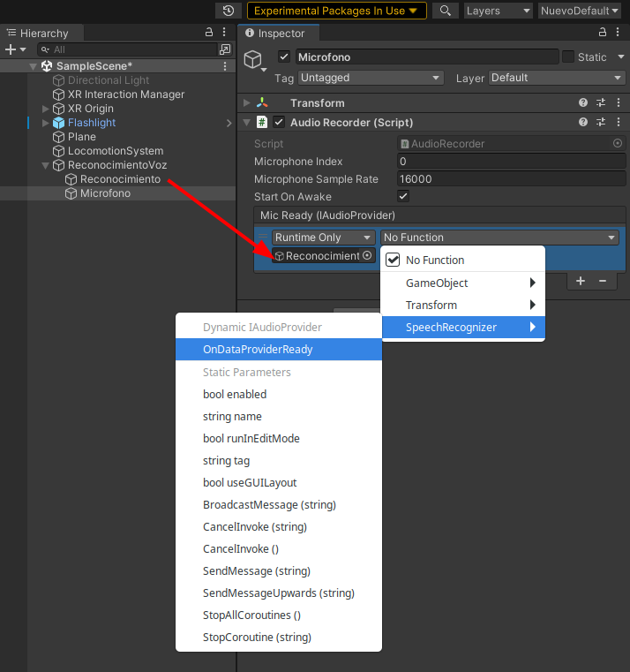
Task: Open Audio Recorder kebab menu icon
Action: (x=617, y=123)
